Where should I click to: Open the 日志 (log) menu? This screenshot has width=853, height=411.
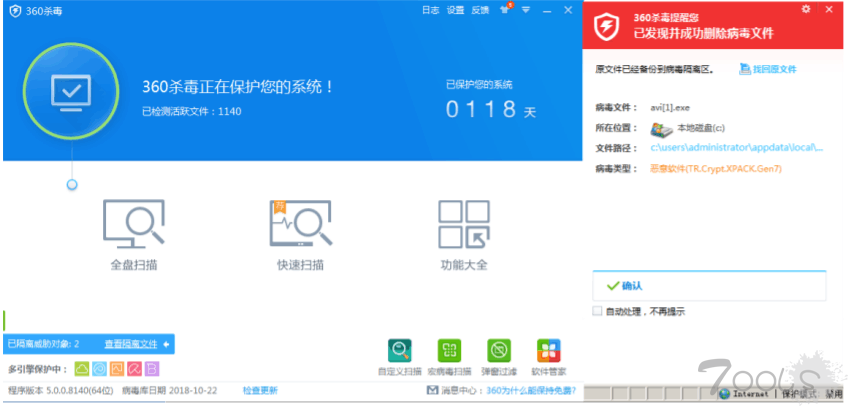tap(430, 10)
